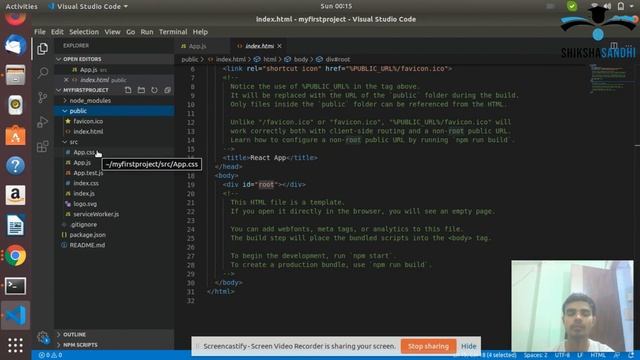
Task: Open the Files manager from the dock
Action: click(x=16, y=75)
